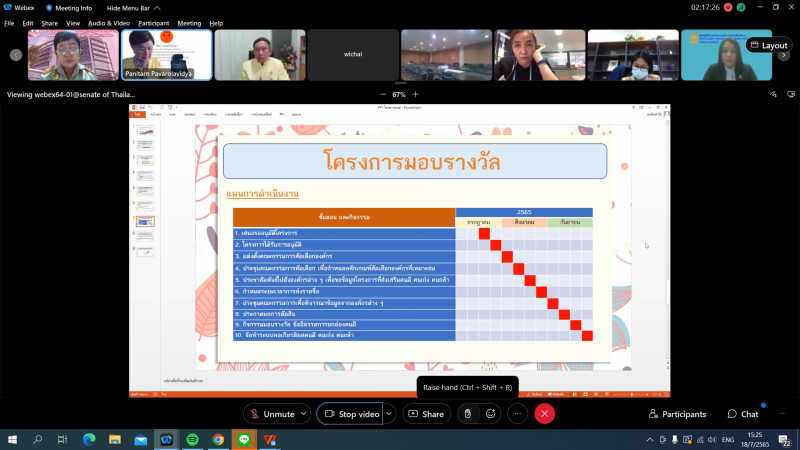Open the Edit menu
800x450 pixels.
click(x=28, y=23)
